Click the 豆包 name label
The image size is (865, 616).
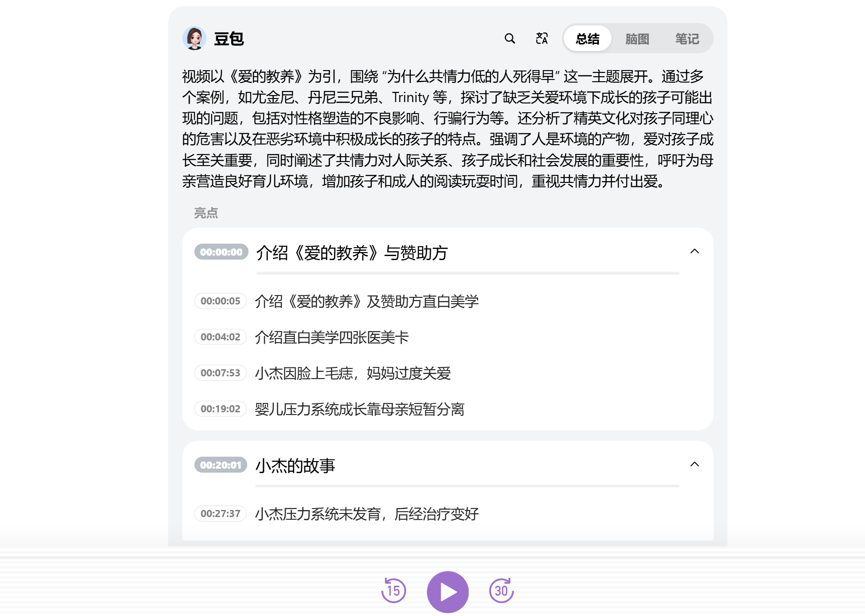(x=229, y=39)
